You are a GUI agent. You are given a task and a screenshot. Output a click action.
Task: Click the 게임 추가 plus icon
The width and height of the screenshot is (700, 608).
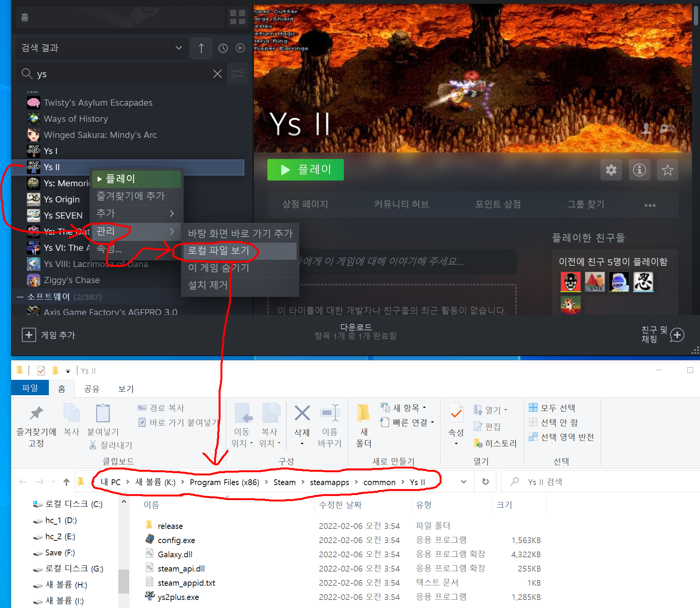(29, 335)
